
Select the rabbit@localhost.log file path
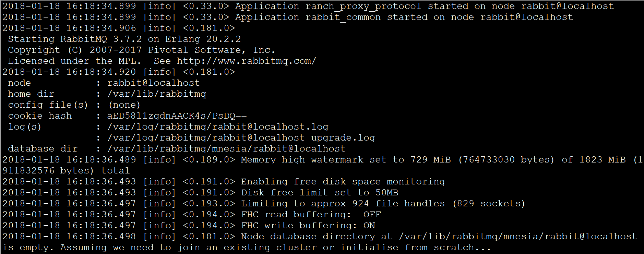tap(218, 127)
